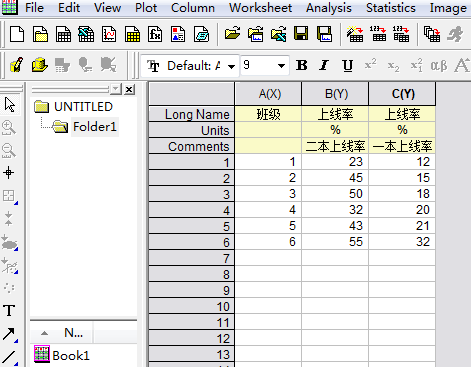Select the Pointer tool

tap(10, 105)
